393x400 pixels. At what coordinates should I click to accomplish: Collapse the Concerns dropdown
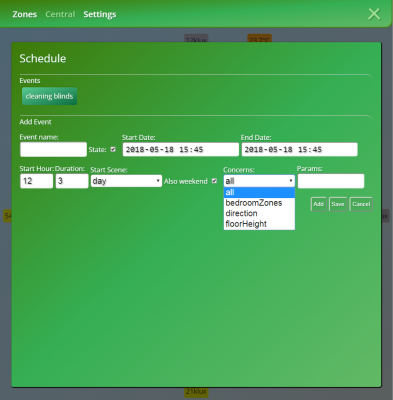click(x=259, y=181)
